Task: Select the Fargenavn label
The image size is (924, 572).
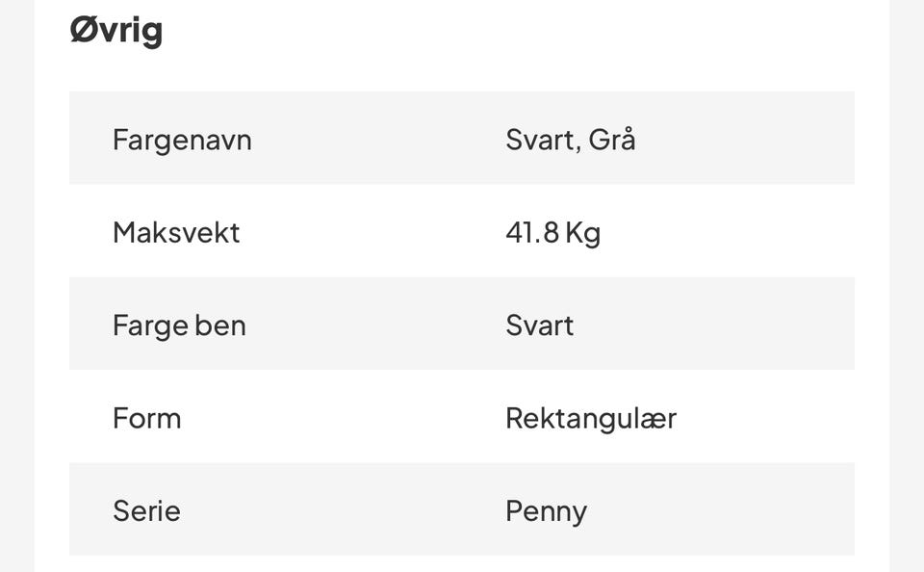Action: tap(182, 141)
